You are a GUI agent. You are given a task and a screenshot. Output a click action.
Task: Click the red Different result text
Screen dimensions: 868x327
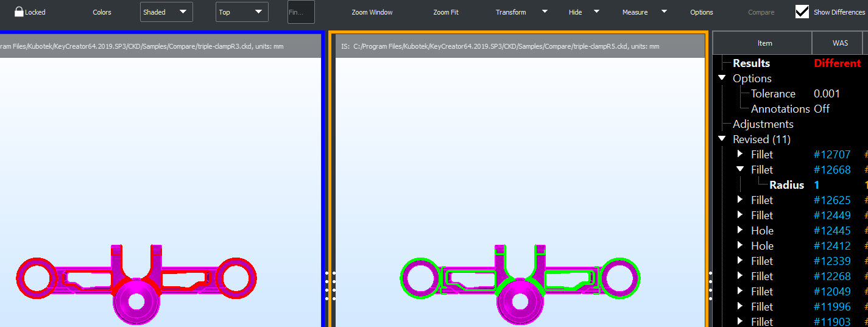click(838, 63)
